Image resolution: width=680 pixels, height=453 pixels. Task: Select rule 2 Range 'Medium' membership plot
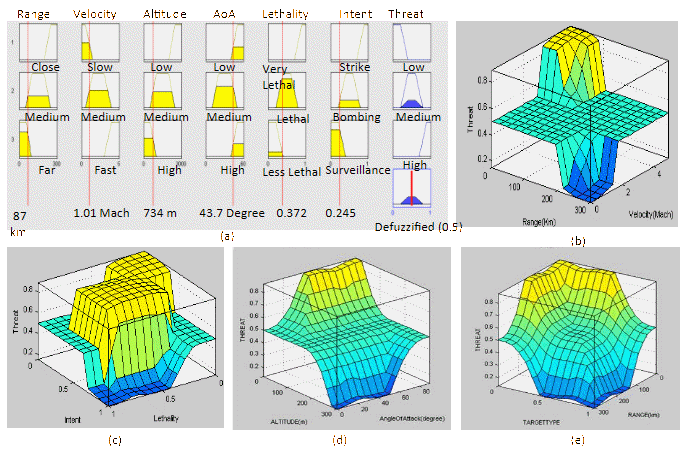click(x=38, y=91)
